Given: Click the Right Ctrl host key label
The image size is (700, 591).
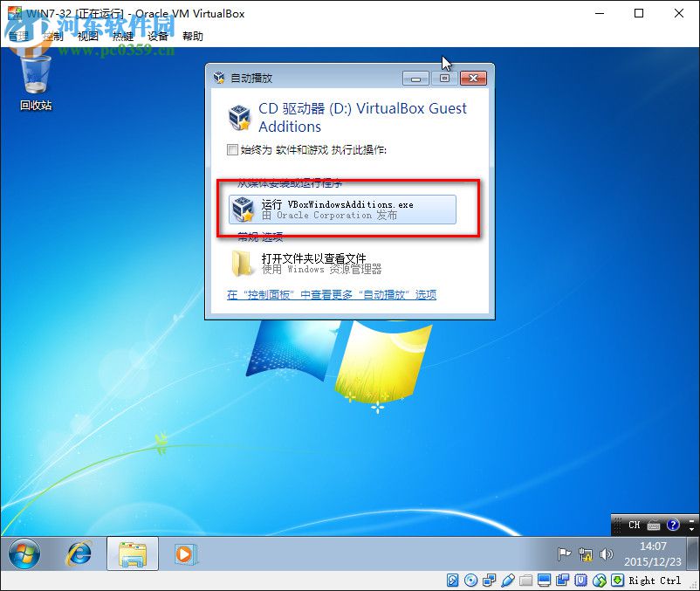Looking at the screenshot, I should (655, 581).
